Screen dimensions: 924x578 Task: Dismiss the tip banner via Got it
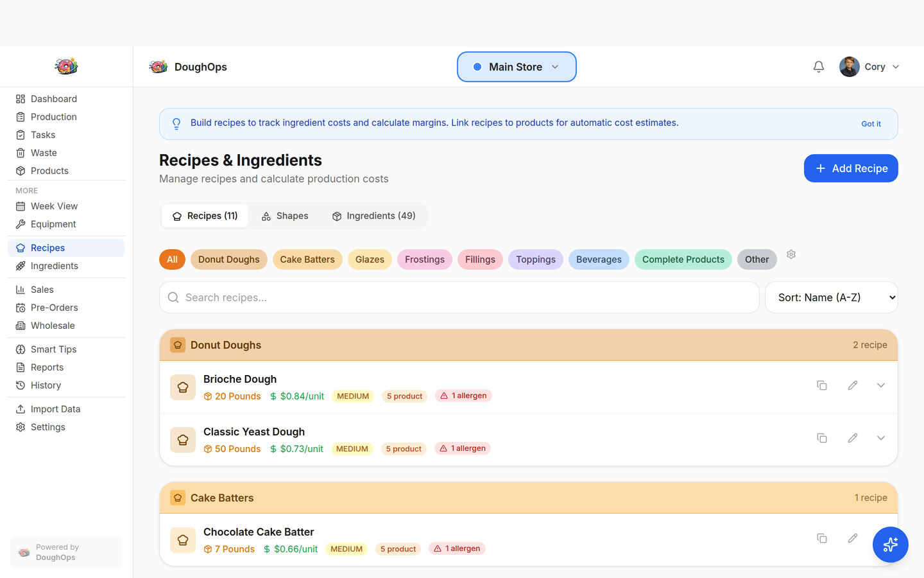(x=871, y=123)
